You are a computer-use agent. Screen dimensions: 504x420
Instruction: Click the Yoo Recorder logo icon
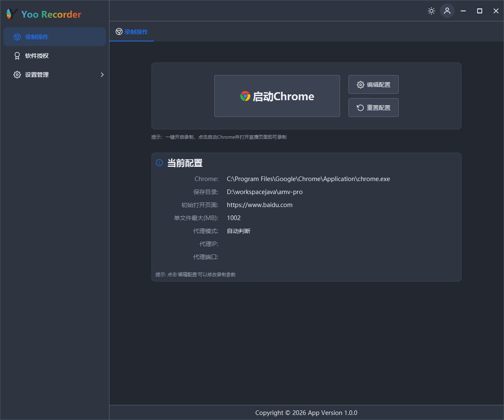coord(12,14)
